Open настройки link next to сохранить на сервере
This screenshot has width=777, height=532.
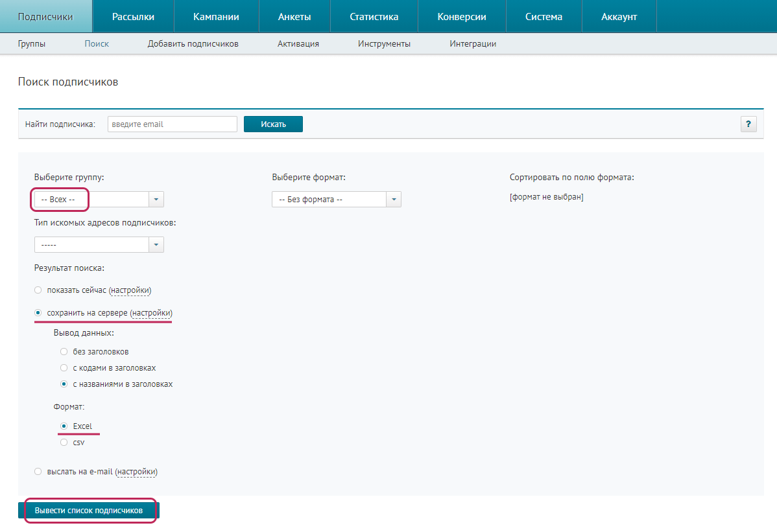point(152,313)
